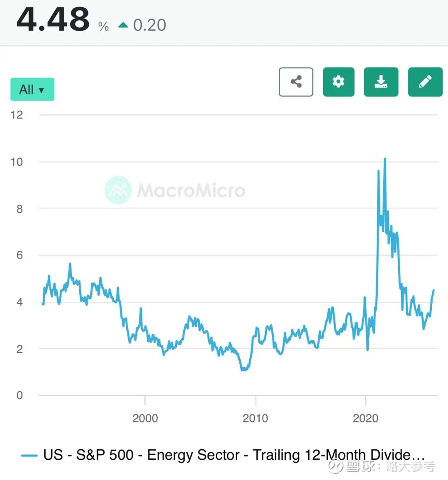448x480 pixels.
Task: Click the 2000 x-axis label
Action: tap(145, 418)
